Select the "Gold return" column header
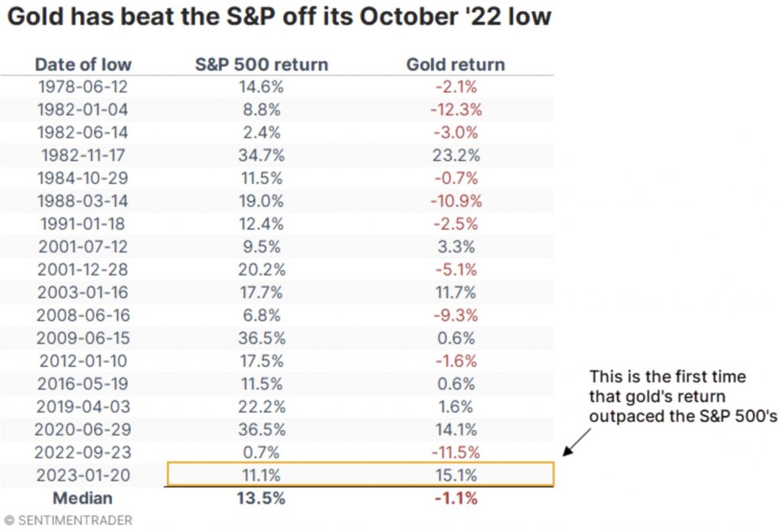The image size is (784, 532). (454, 64)
